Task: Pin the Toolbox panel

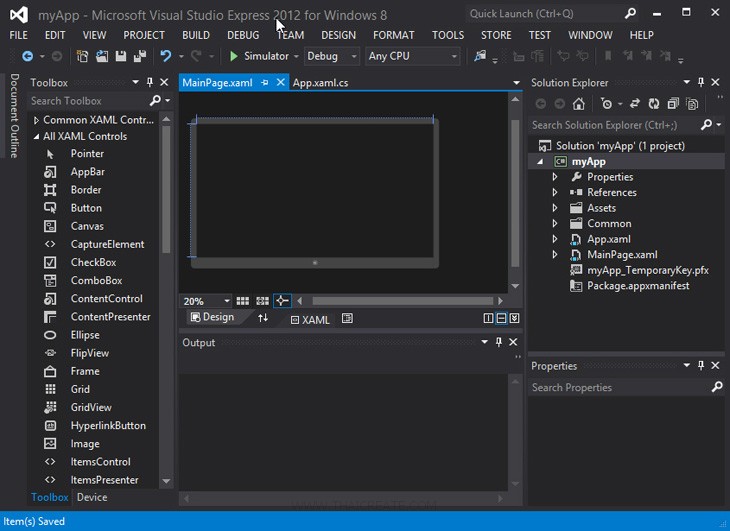Action: pyautogui.click(x=149, y=82)
